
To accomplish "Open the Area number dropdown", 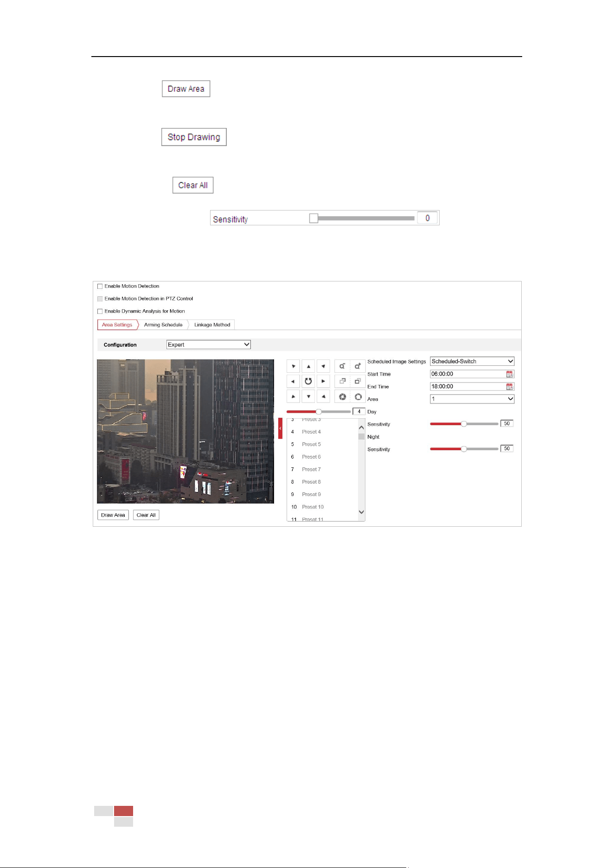I will point(472,399).
